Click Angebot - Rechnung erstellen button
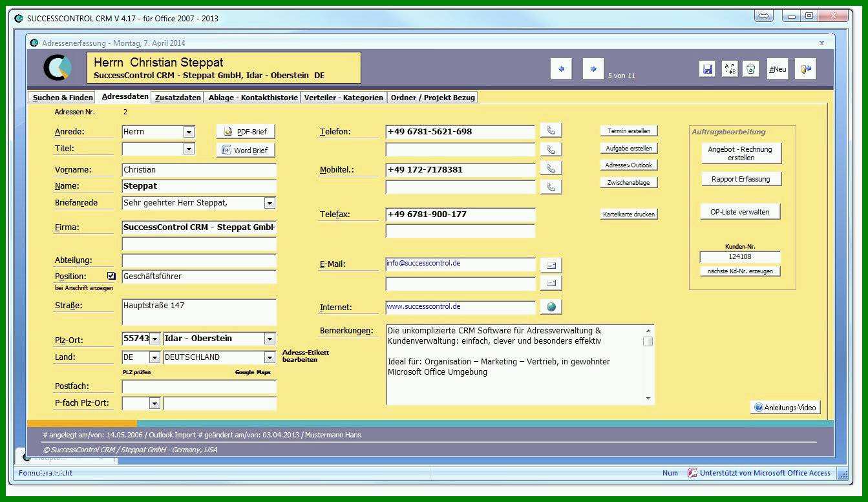 click(741, 153)
